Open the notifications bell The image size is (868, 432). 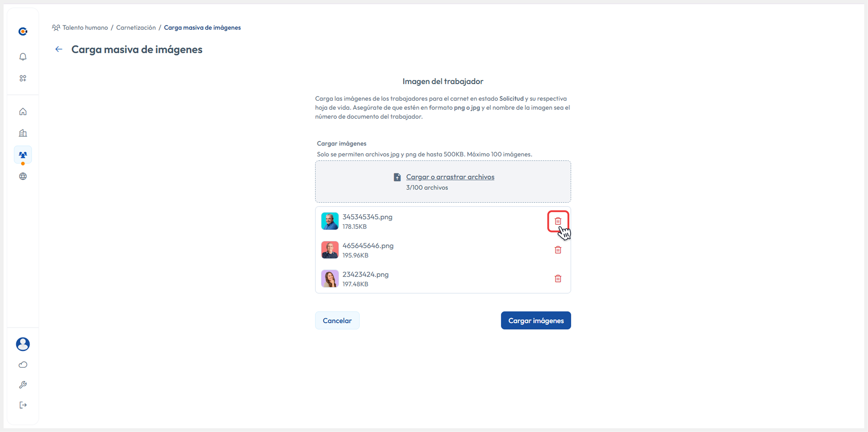pos(22,56)
